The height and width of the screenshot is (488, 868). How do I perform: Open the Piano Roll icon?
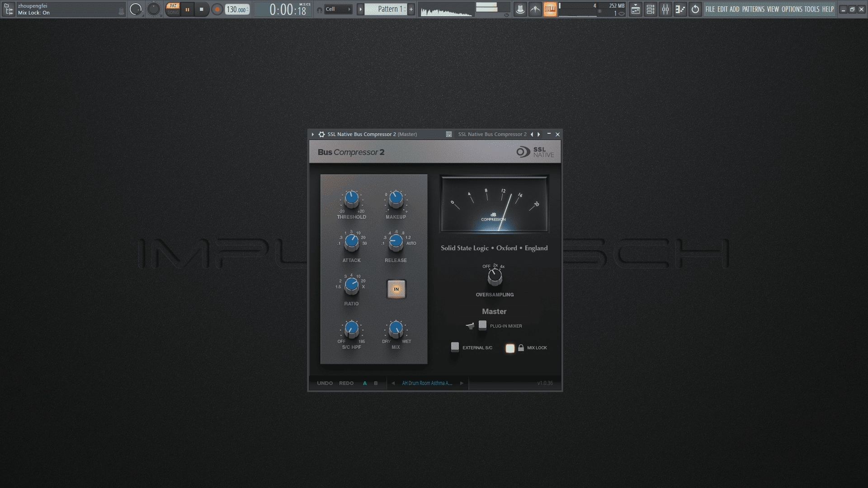tap(680, 9)
